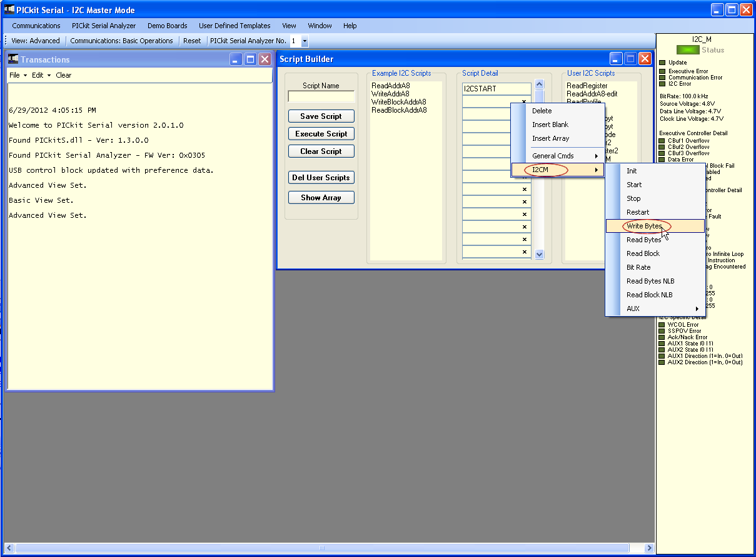Click the Execute Script button
Viewport: 756px width, 557px height.
tap(321, 134)
